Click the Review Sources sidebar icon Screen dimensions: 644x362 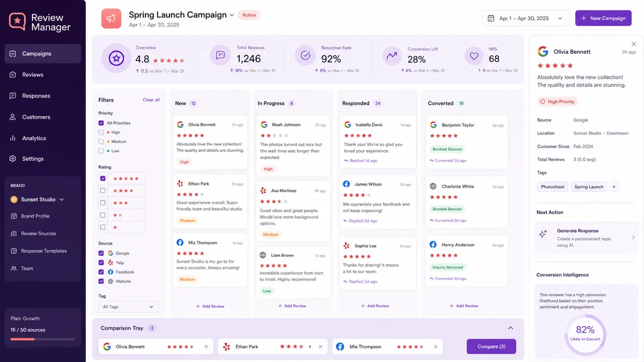pyautogui.click(x=13, y=233)
